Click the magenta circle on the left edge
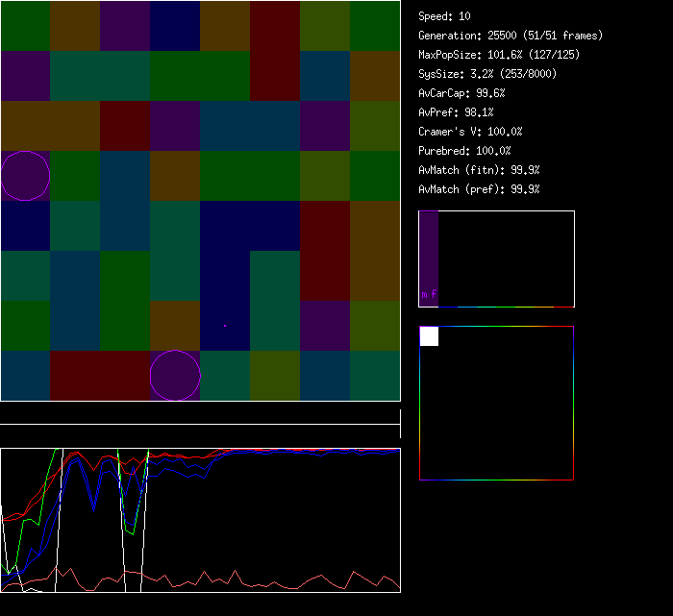Image resolution: width=673 pixels, height=616 pixels. (25, 176)
